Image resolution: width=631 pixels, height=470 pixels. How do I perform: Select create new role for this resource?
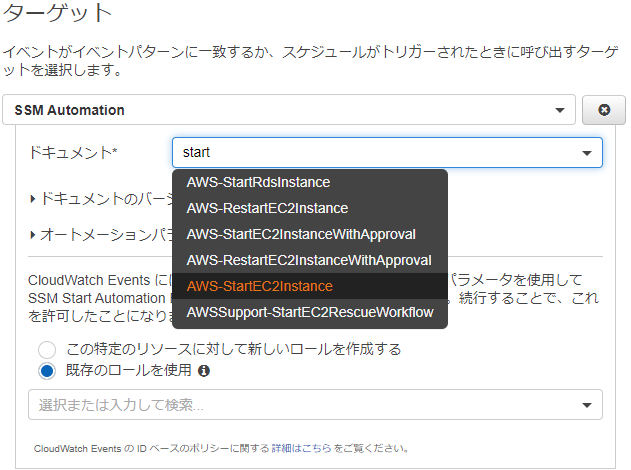[47, 349]
